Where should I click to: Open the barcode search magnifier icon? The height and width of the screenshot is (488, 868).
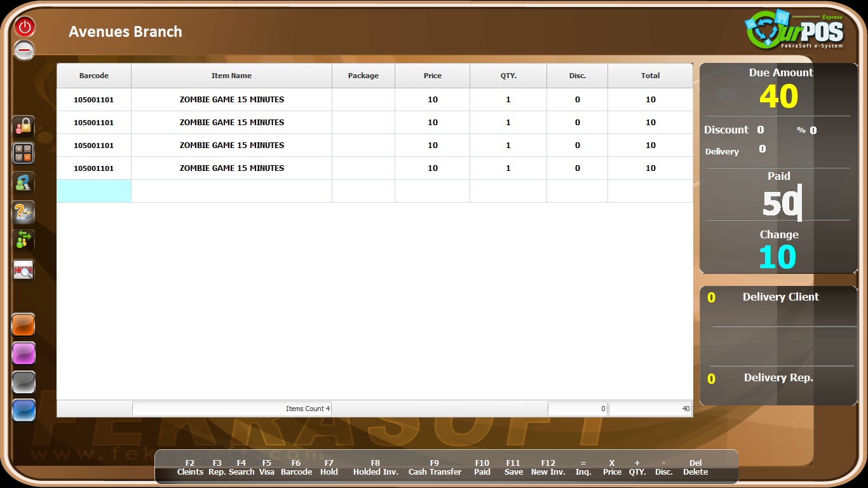[24, 270]
